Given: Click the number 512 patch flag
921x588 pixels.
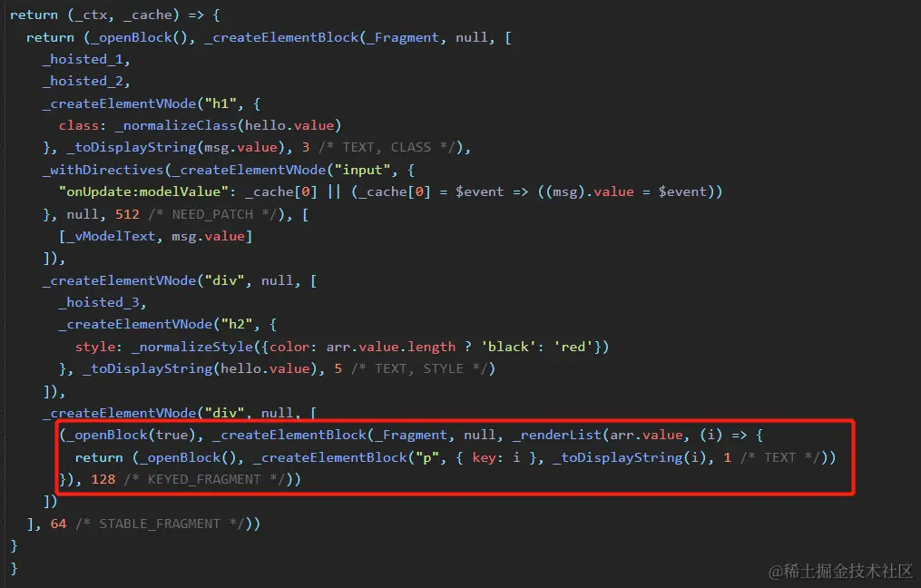Looking at the screenshot, I should click(x=127, y=214).
